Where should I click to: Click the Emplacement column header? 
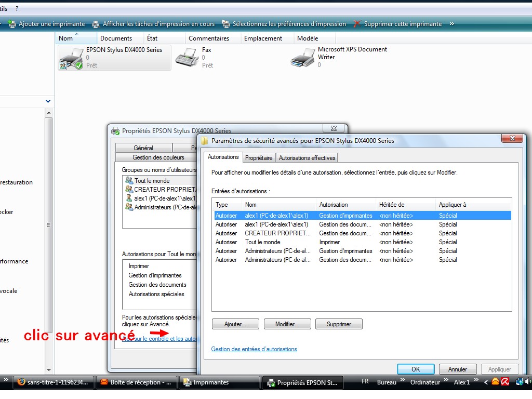point(268,38)
